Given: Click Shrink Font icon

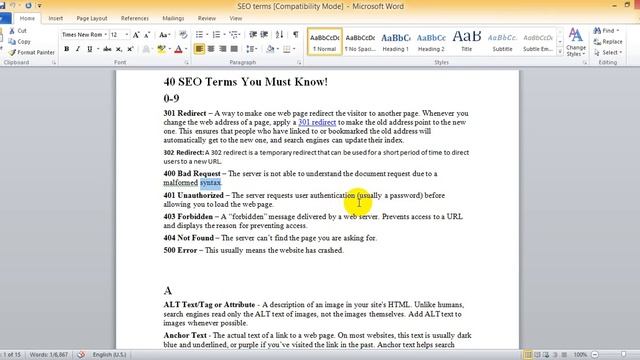Looking at the screenshot, I should pyautogui.click(x=147, y=35).
